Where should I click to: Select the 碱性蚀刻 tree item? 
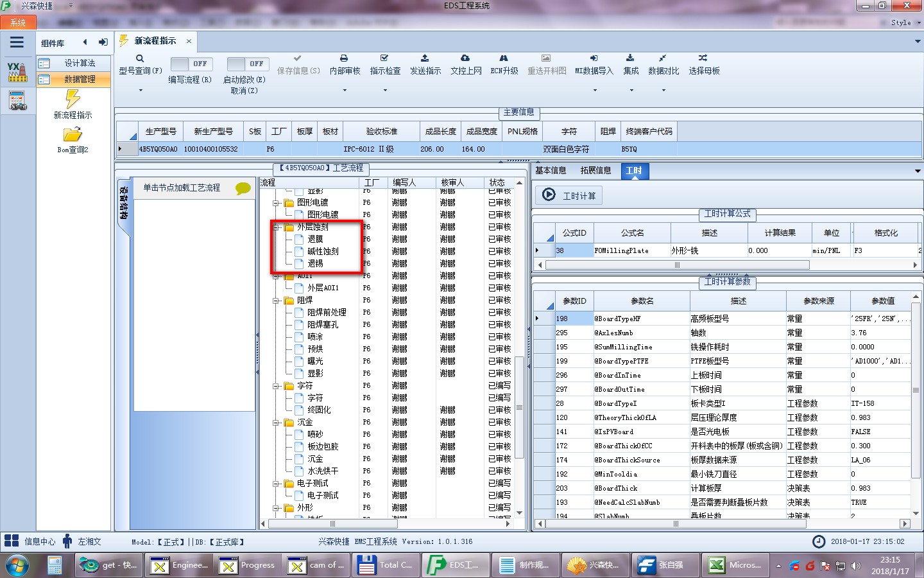[323, 251]
